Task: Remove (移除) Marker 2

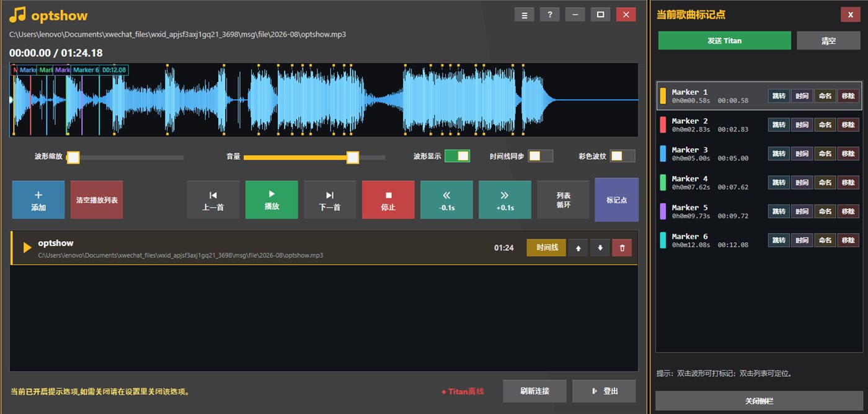Action: click(848, 125)
